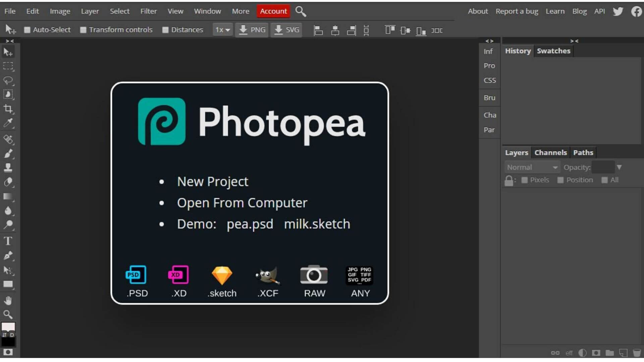Click the PNG export button
Image resolution: width=644 pixels, height=362 pixels.
[x=252, y=30]
